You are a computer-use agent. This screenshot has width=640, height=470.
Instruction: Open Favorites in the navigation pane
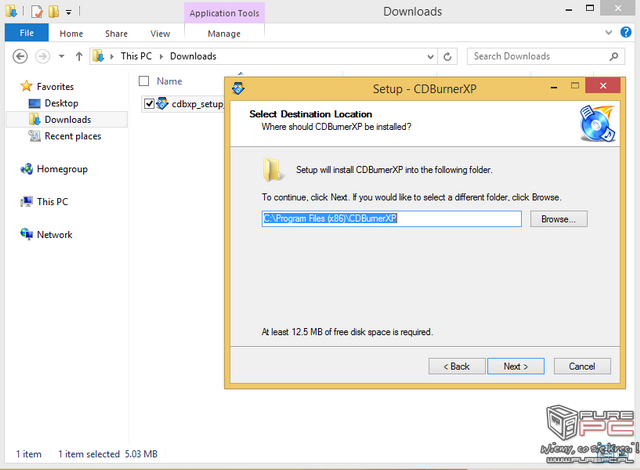tap(55, 86)
